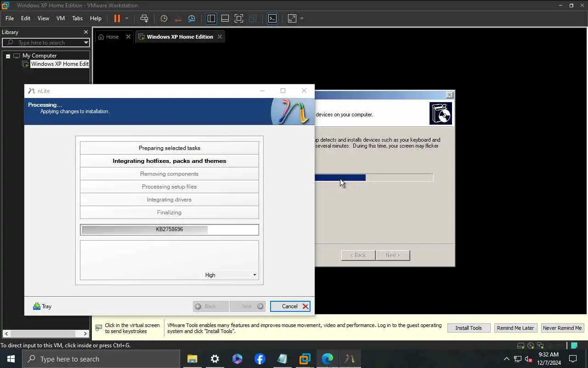Minimize nLite to Tray
This screenshot has height=368, width=588.
click(42, 306)
